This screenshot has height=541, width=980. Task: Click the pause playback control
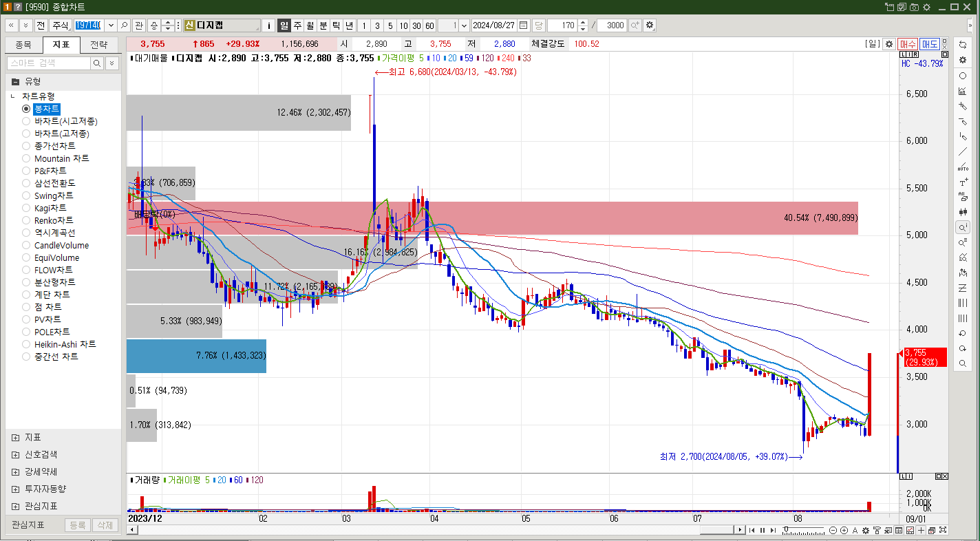(x=763, y=530)
